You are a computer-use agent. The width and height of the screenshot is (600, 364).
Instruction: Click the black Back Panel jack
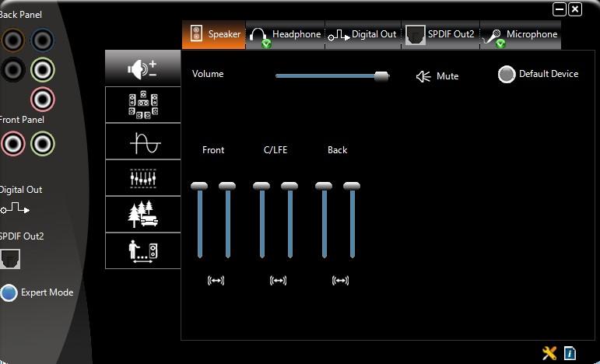[13, 69]
